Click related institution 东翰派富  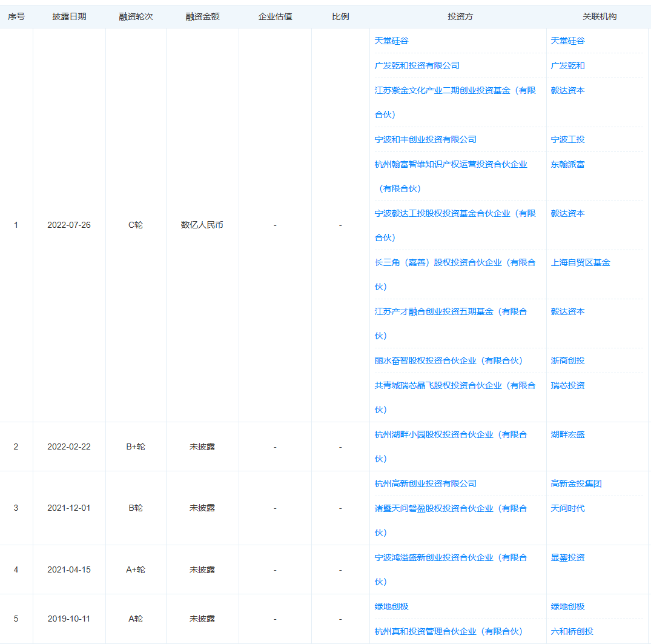(x=567, y=164)
